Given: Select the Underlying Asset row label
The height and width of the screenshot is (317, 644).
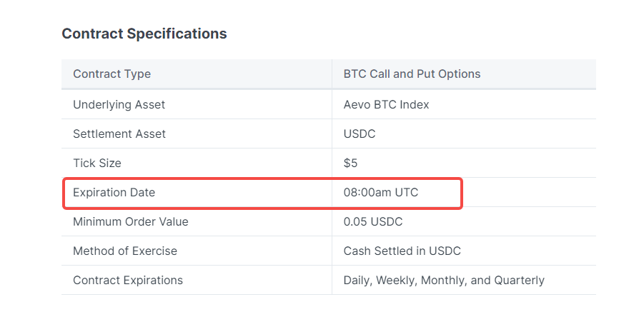Looking at the screenshot, I should (x=119, y=104).
